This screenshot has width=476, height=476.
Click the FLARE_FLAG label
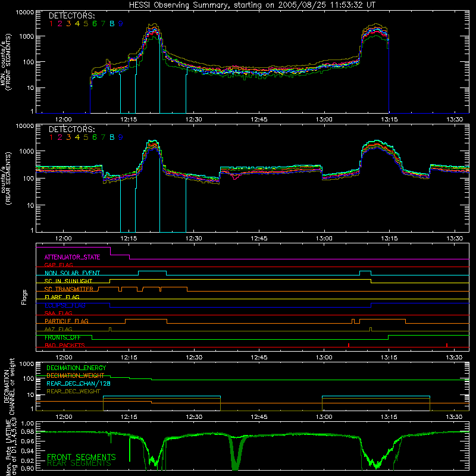click(62, 297)
